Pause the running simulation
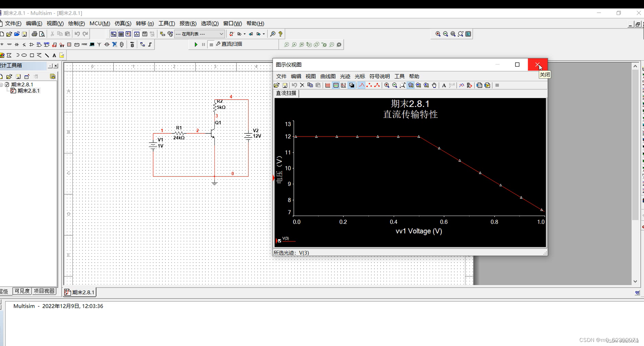Viewport: 644px width, 346px height. (203, 44)
